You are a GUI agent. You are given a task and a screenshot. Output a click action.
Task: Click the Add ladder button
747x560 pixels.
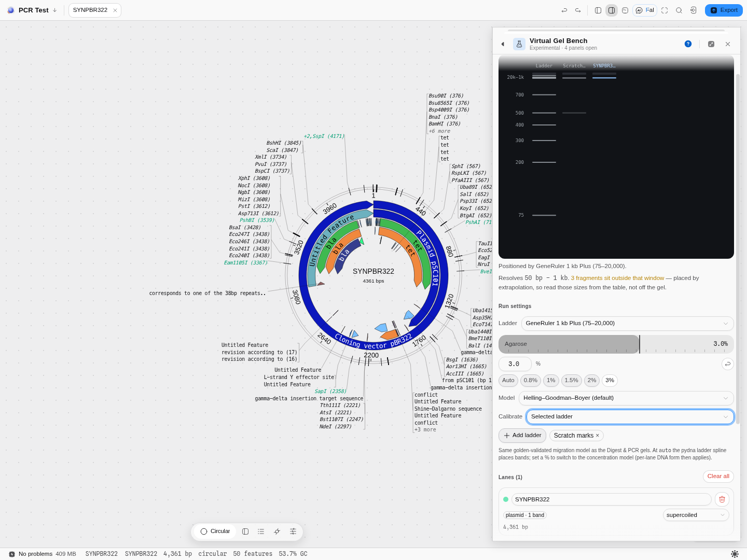pyautogui.click(x=522, y=436)
